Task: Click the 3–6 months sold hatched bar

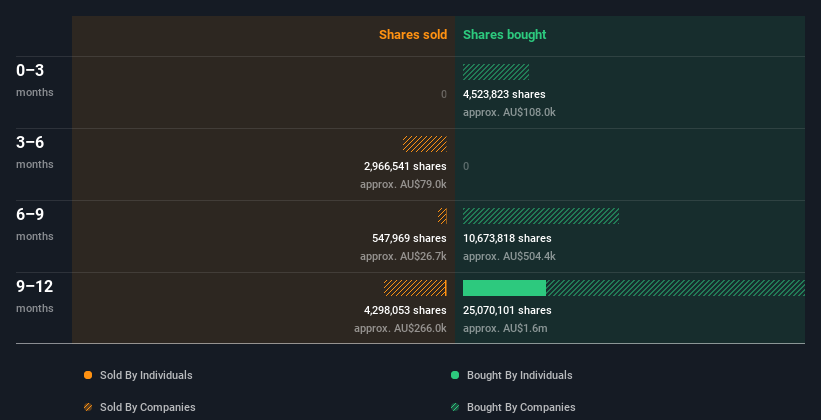Action: coord(425,144)
